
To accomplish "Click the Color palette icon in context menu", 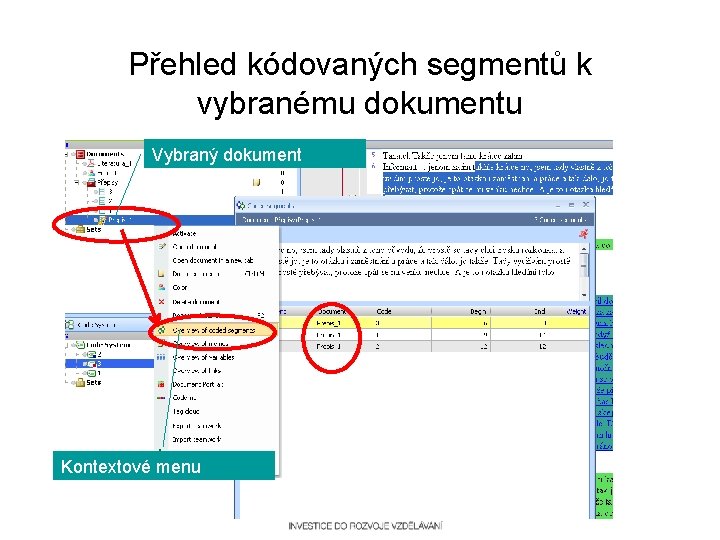I will tap(161, 287).
